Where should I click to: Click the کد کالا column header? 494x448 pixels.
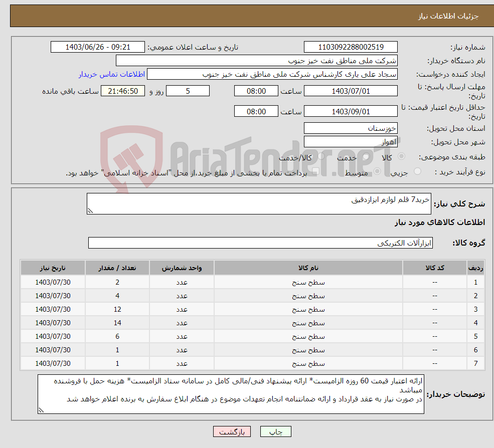(x=435, y=268)
